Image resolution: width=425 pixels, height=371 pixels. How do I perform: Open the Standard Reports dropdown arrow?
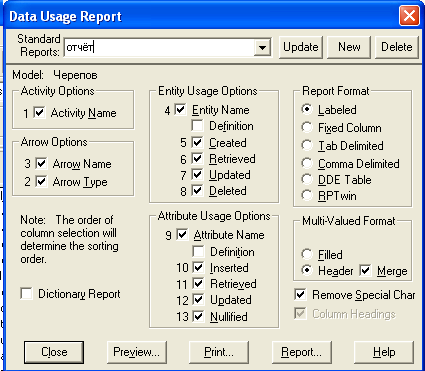click(x=262, y=47)
